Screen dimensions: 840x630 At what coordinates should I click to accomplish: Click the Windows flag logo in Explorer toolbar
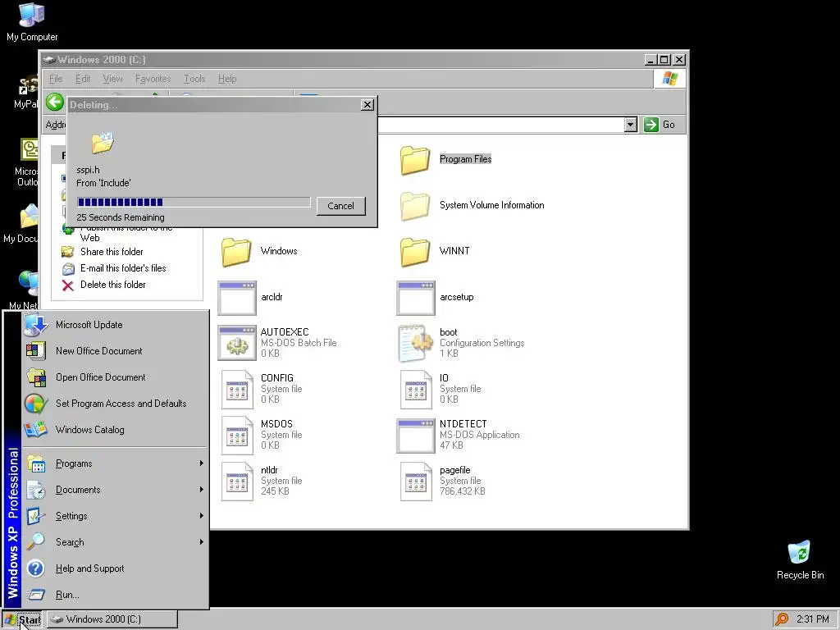(x=669, y=79)
